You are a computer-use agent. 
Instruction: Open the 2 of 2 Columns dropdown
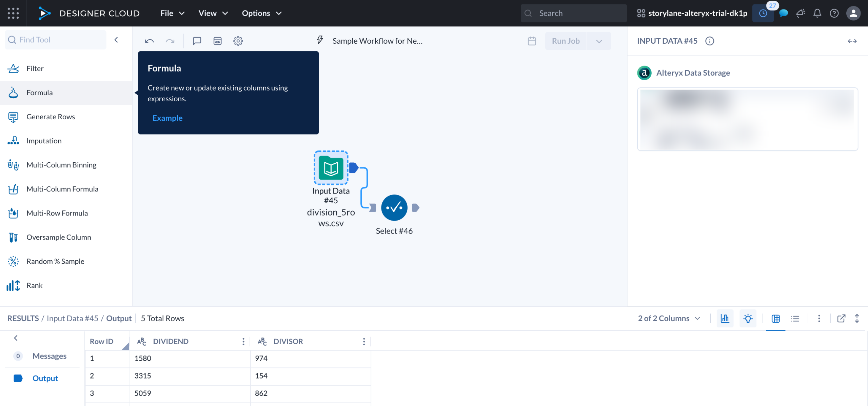click(x=669, y=318)
